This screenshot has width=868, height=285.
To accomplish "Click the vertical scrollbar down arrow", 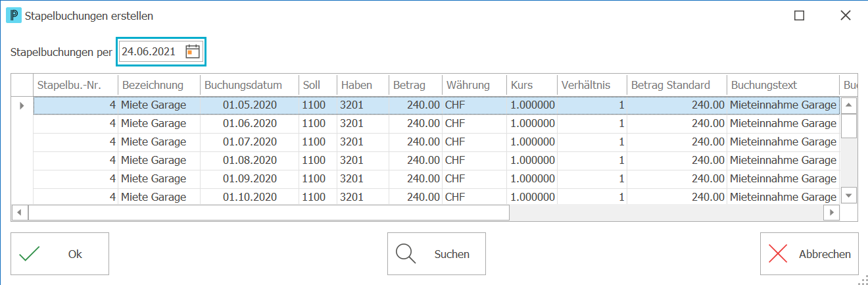I will [849, 195].
